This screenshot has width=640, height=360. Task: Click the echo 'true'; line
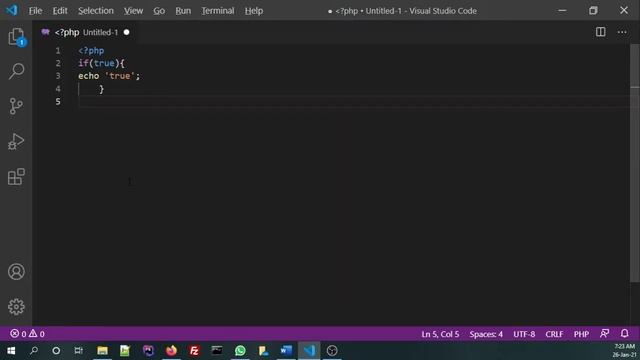[109, 76]
